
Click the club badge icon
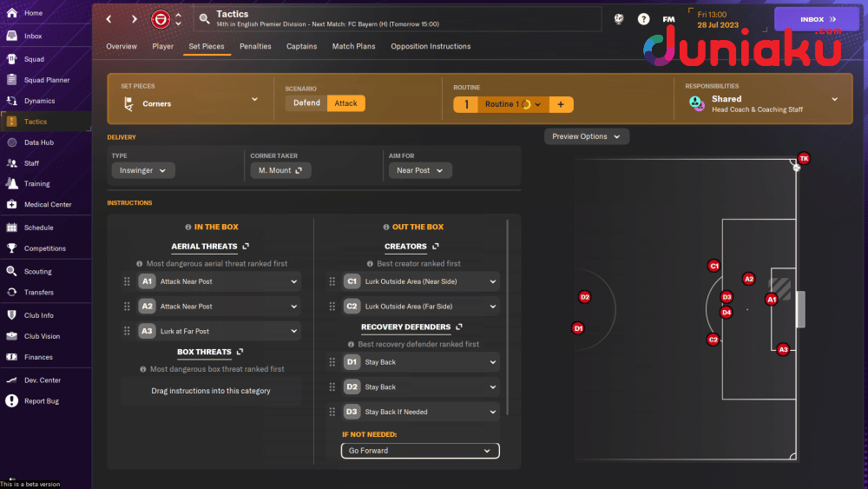click(x=161, y=19)
